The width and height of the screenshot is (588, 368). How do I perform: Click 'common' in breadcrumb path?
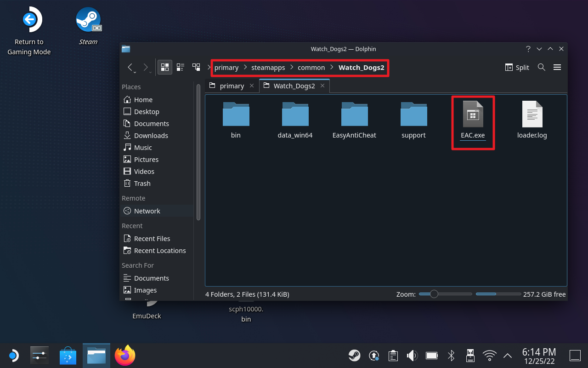click(x=311, y=68)
